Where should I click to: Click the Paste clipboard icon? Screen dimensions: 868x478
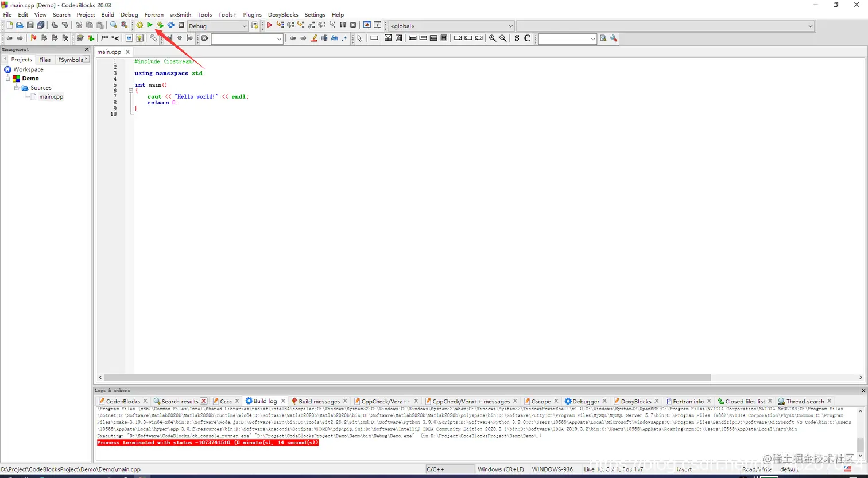tap(100, 25)
